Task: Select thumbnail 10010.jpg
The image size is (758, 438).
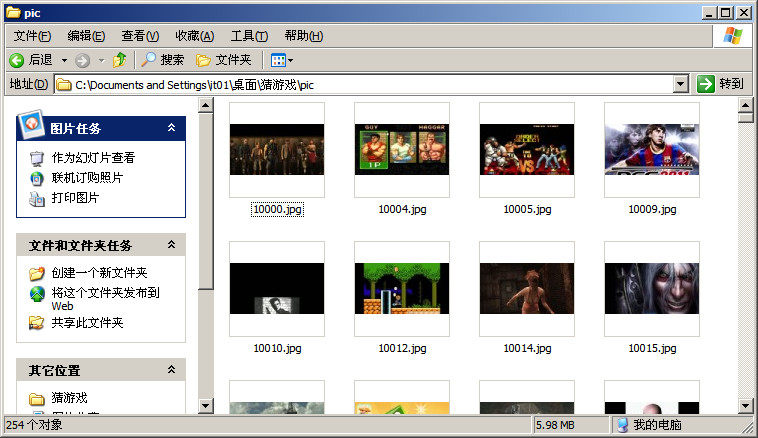Action: click(x=277, y=289)
